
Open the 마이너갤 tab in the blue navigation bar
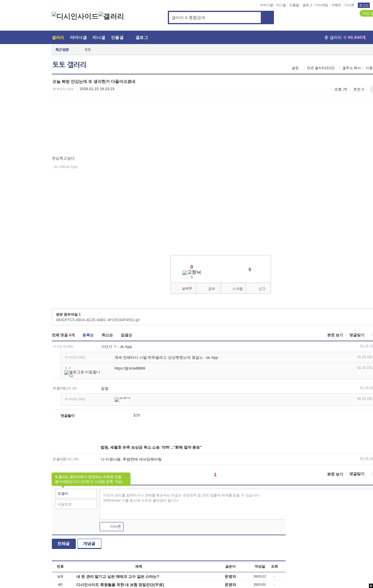coord(78,38)
